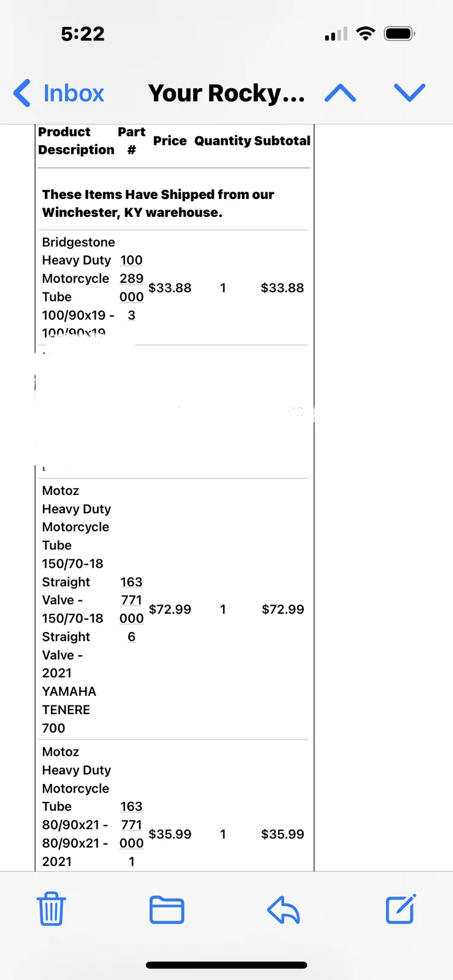Tap the Subtotal column header
453x980 pixels.
click(x=282, y=141)
